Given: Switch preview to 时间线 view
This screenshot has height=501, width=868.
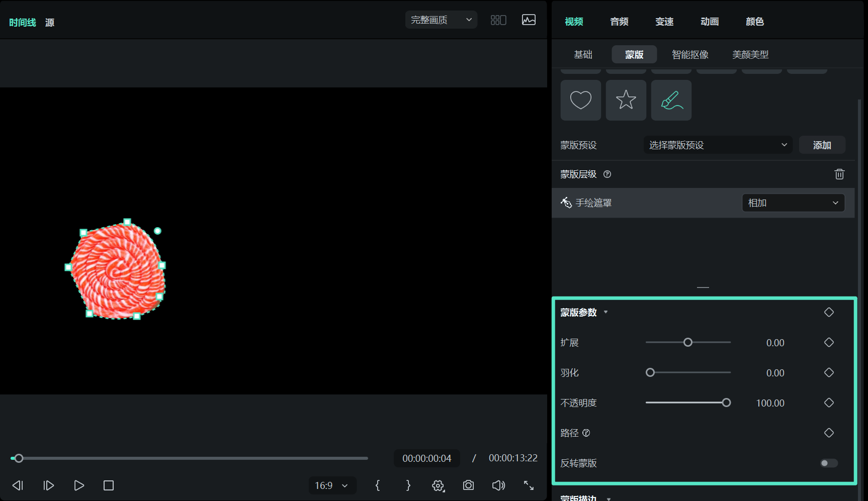Looking at the screenshot, I should point(23,23).
